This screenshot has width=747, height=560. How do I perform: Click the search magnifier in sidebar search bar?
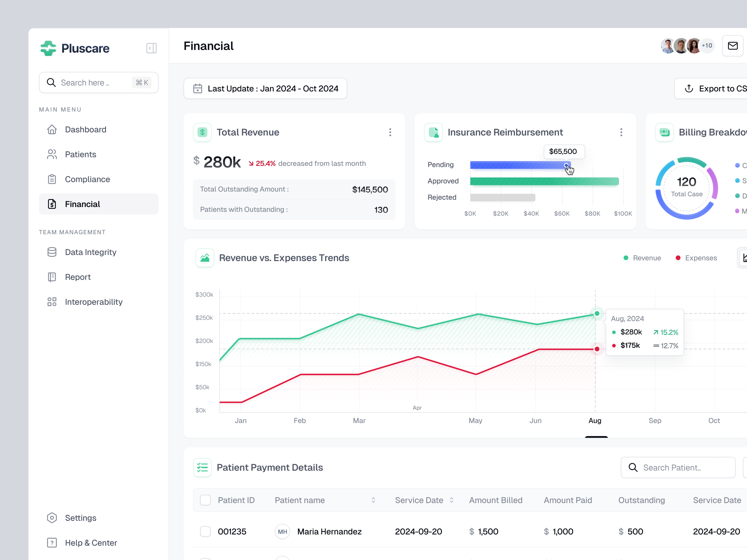(x=51, y=82)
